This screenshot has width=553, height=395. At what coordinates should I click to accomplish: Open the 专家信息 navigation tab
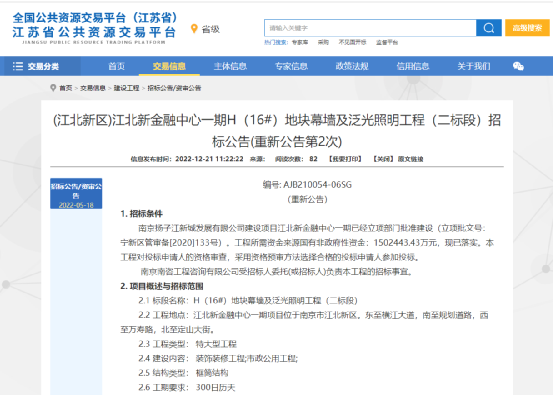(x=291, y=66)
